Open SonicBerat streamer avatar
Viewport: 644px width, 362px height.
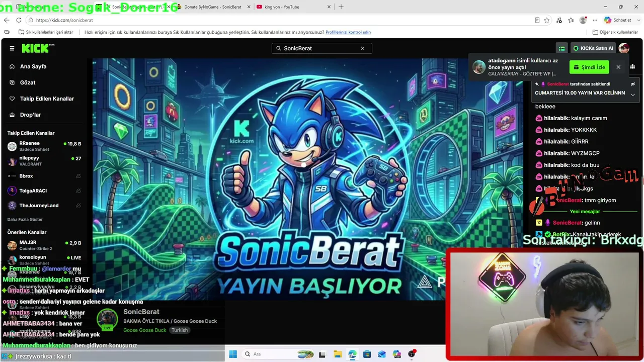click(x=107, y=319)
